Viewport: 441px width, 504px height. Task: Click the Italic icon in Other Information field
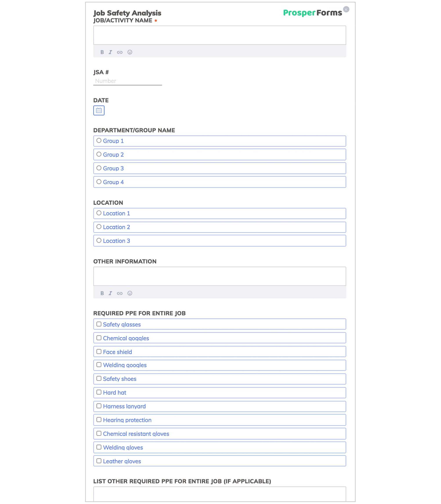110,293
